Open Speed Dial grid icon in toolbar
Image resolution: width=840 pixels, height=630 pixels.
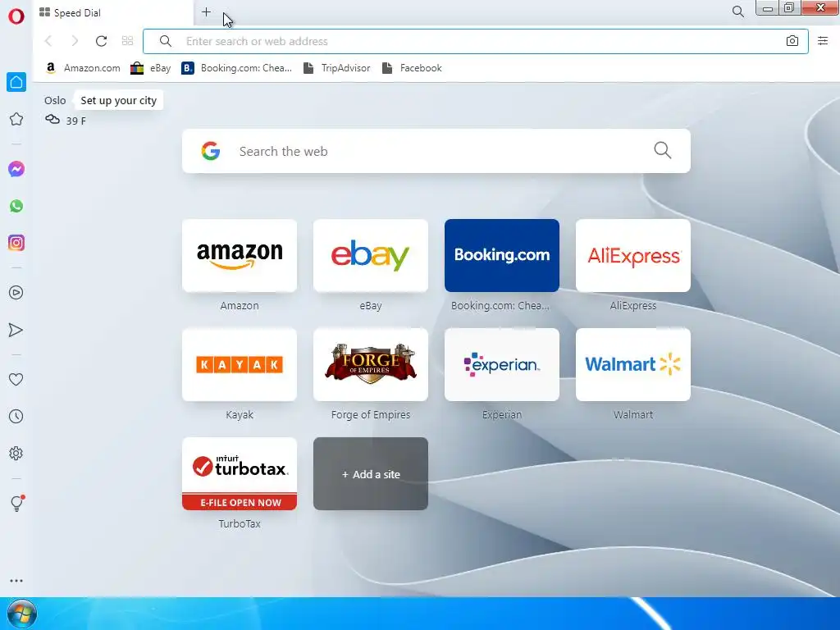pos(127,41)
